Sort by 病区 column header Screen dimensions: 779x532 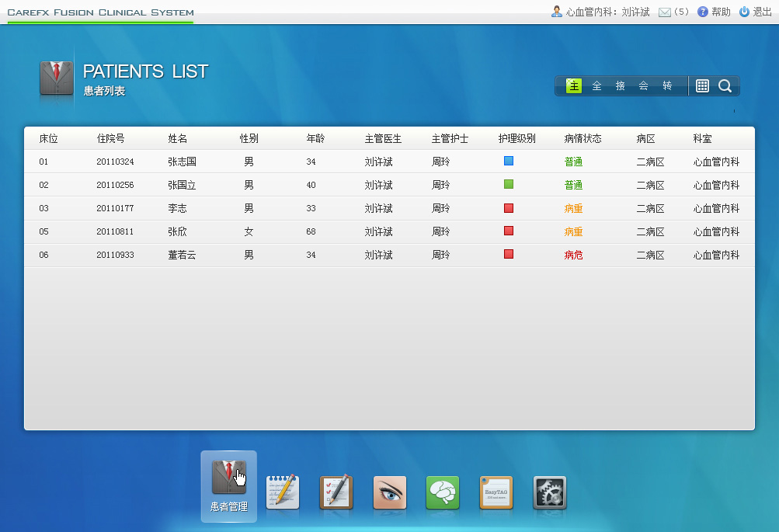click(645, 138)
